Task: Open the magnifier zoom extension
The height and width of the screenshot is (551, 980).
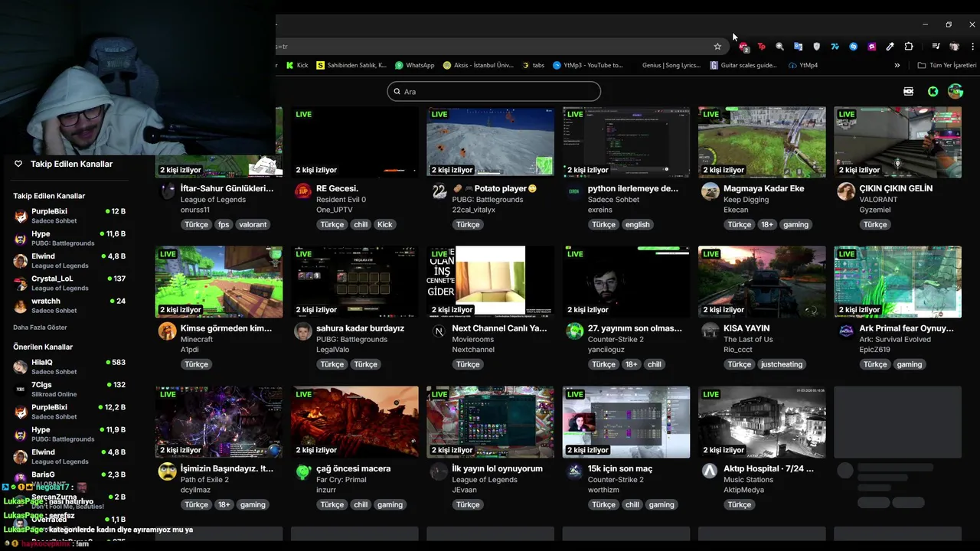Action: point(779,47)
